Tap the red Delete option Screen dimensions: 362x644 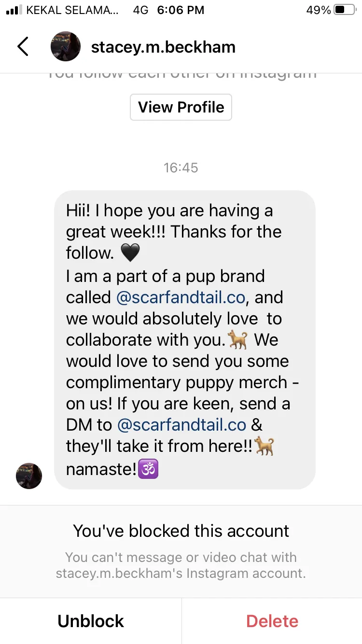272,621
